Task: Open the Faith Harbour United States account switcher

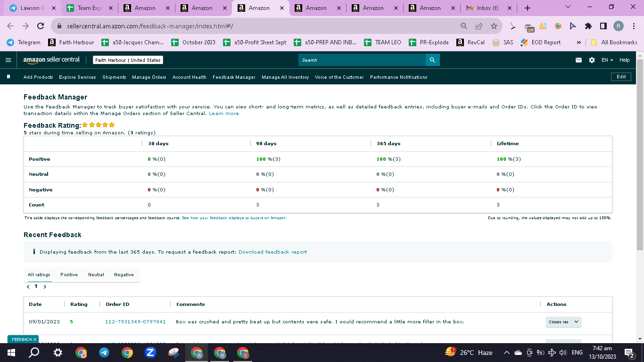Action: [x=128, y=60]
